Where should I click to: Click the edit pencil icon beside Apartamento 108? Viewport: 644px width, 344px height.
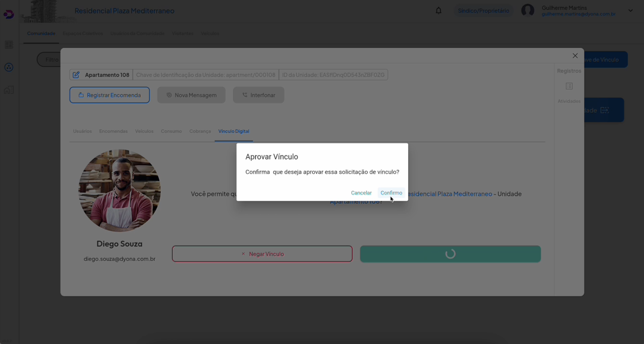pos(76,75)
